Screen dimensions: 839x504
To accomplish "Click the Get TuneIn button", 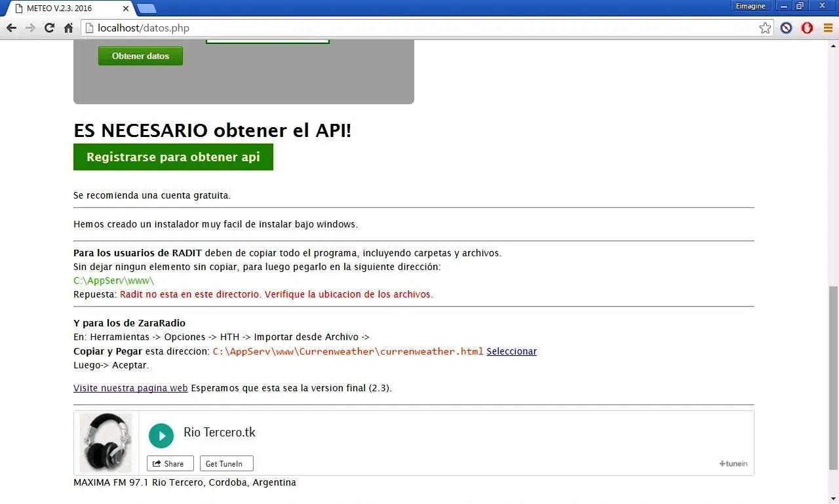I will (226, 463).
